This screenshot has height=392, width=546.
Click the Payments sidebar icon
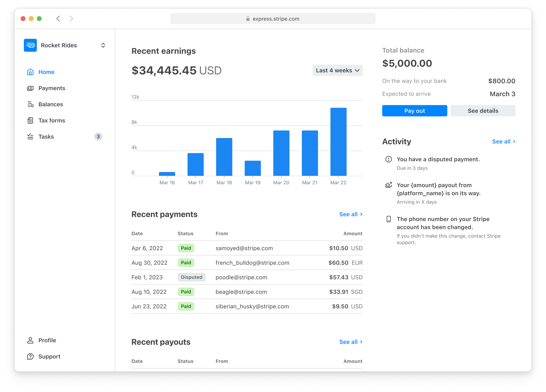click(30, 88)
